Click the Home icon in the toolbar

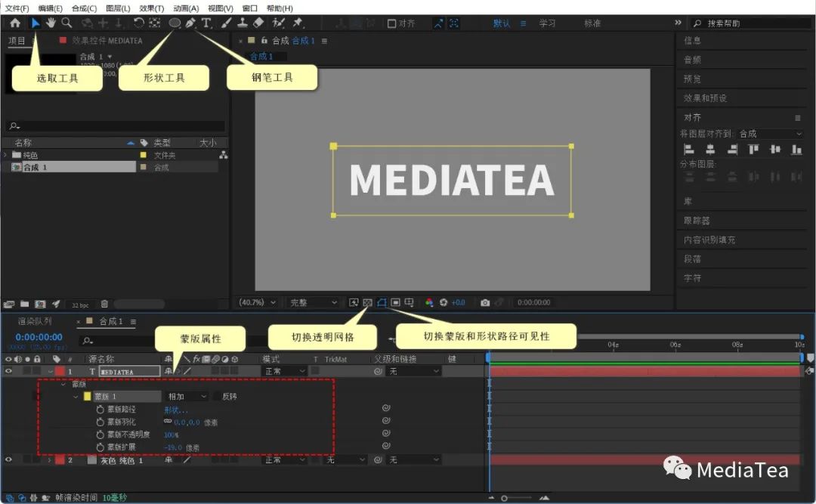(x=15, y=23)
